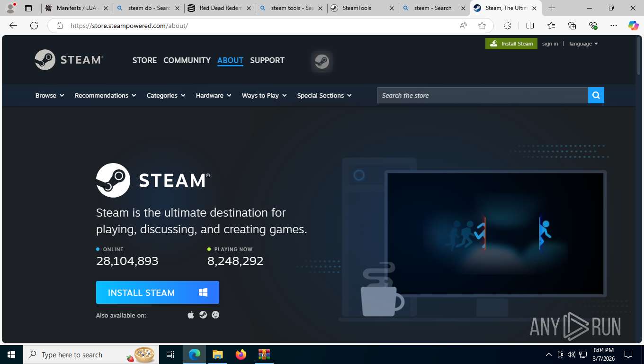644x364 pixels.
Task: Click the padlock site information icon
Action: pyautogui.click(x=60, y=26)
